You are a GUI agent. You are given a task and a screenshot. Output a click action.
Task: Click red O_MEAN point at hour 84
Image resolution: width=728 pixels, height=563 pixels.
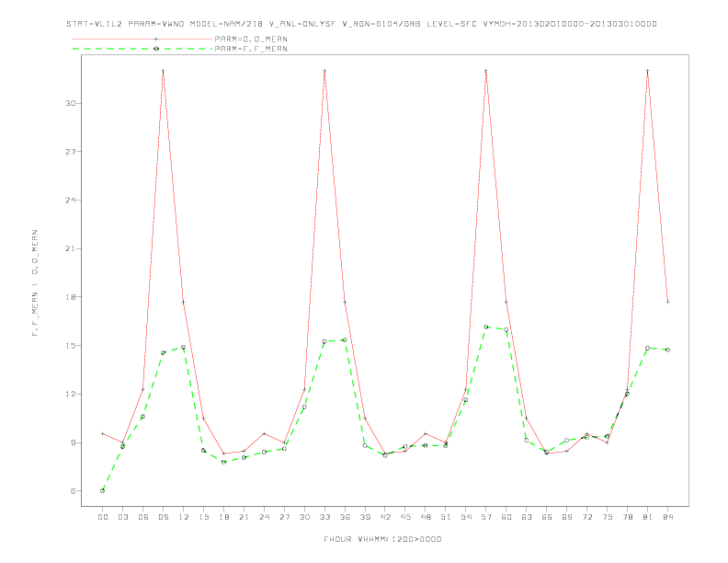668,302
